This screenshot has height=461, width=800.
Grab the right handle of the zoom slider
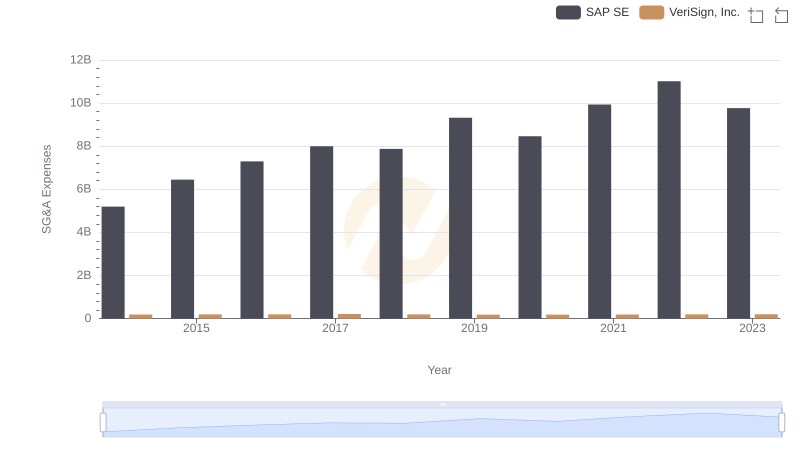pyautogui.click(x=782, y=423)
